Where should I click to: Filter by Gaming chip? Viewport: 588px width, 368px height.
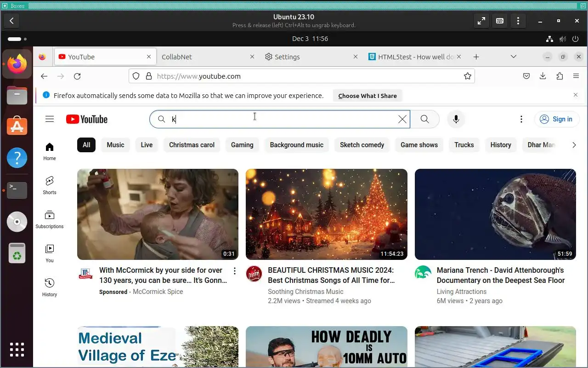pos(242,145)
